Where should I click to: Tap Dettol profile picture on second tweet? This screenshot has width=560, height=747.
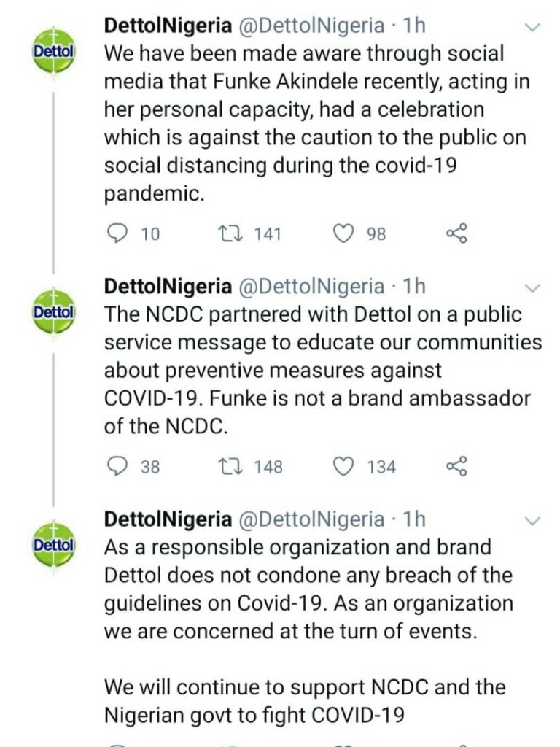(53, 311)
